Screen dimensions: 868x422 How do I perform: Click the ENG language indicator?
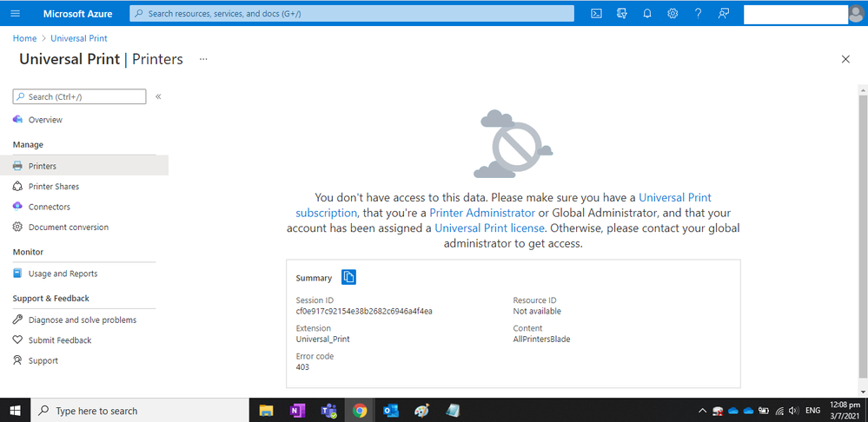point(812,411)
